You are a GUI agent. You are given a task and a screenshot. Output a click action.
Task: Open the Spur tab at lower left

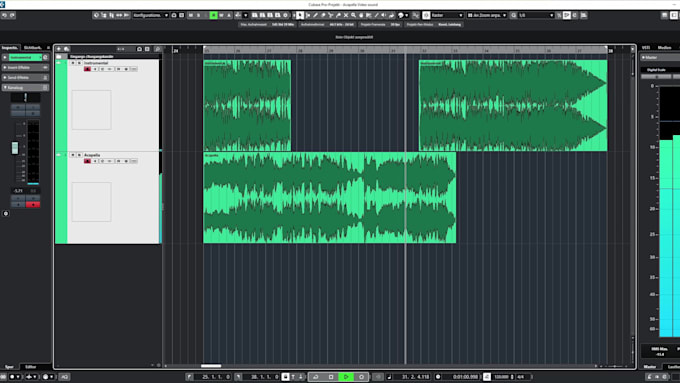(9, 367)
